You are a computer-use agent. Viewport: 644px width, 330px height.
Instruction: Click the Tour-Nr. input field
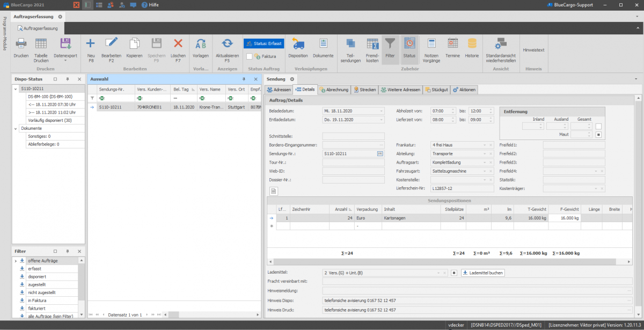353,162
